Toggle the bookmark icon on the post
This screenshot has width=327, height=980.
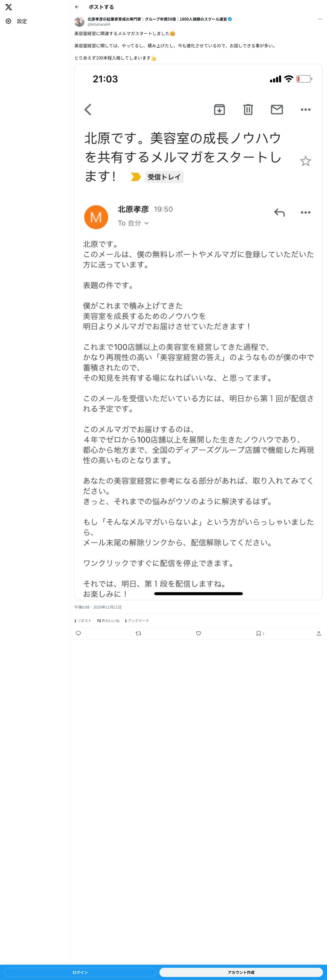(x=258, y=633)
